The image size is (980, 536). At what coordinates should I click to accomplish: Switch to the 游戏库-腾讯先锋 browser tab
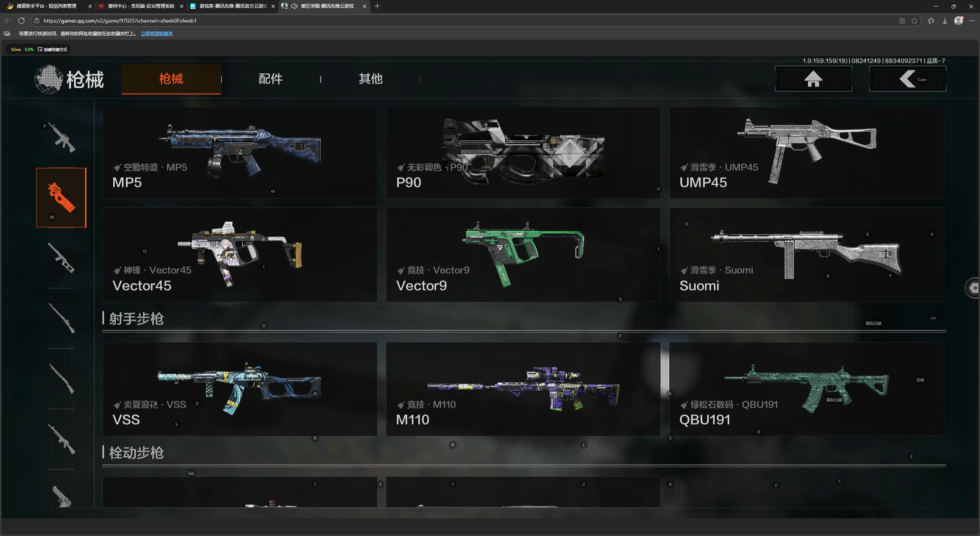(x=233, y=6)
